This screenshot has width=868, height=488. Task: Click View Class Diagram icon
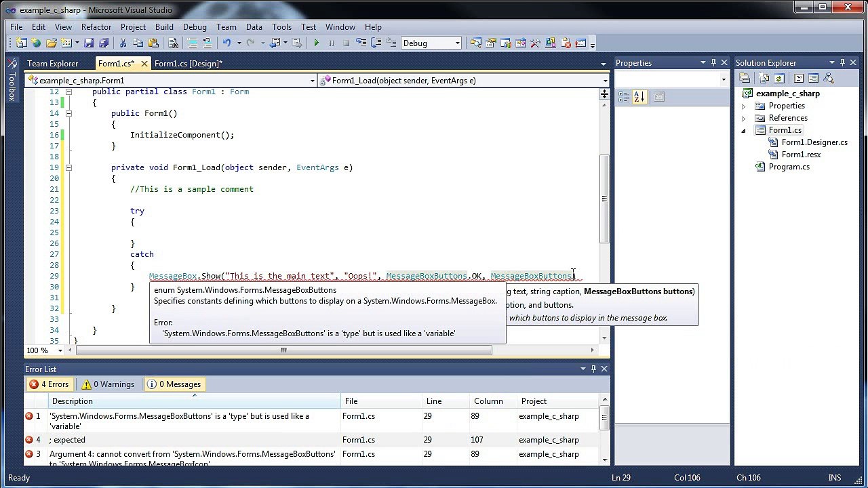click(x=828, y=79)
